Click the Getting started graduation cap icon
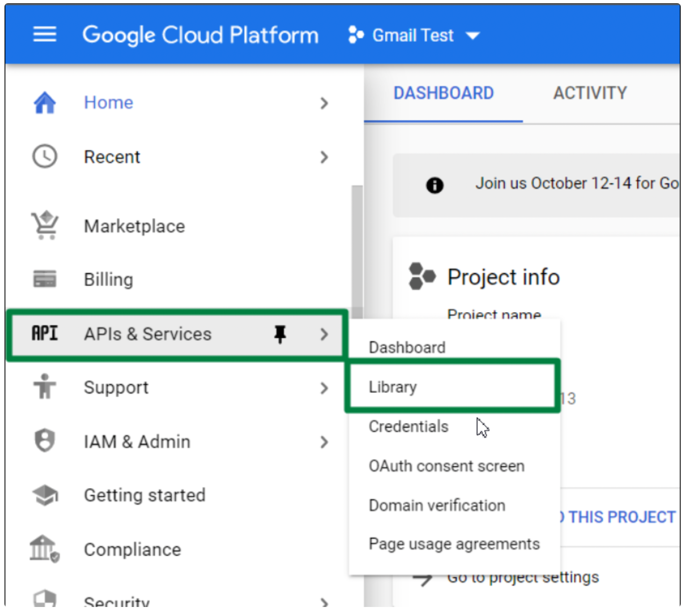Viewport: 687px width, 616px height. [45, 495]
